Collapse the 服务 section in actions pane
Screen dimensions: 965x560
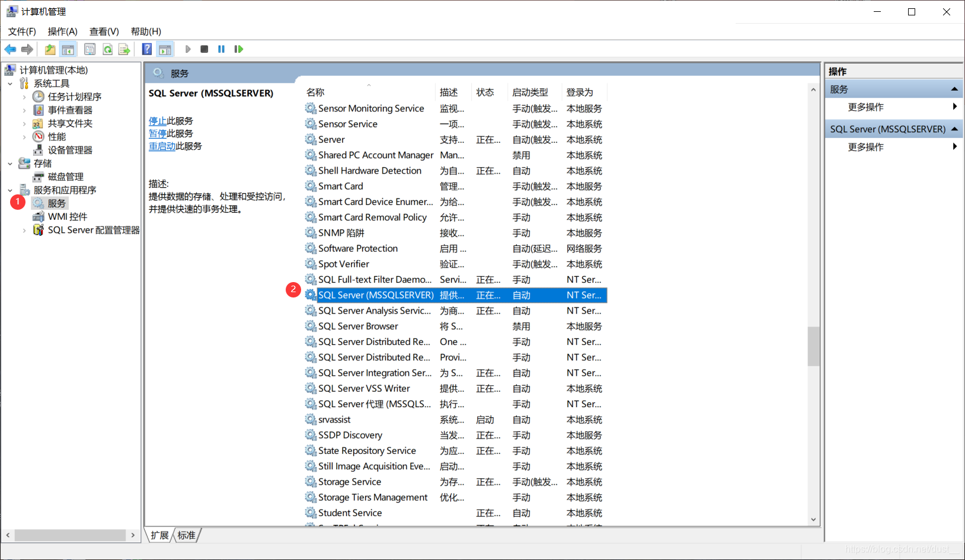954,89
